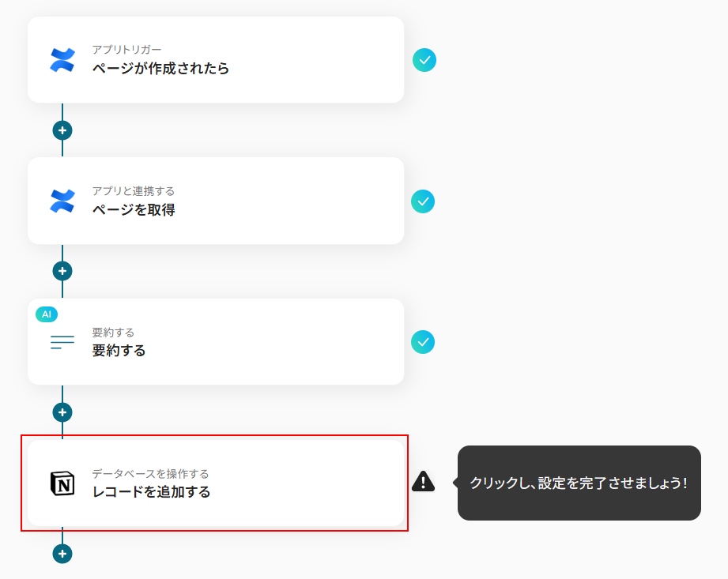Add a step below the レコードを追加する card
728x579 pixels.
(62, 554)
